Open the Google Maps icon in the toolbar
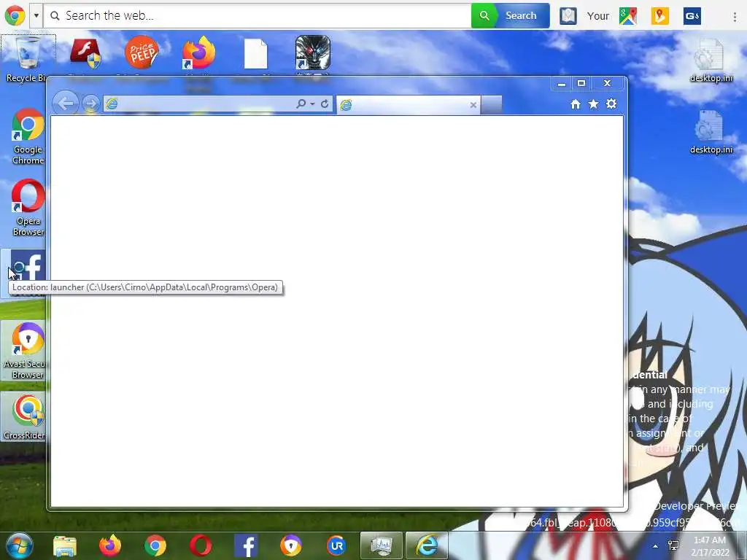 [628, 16]
